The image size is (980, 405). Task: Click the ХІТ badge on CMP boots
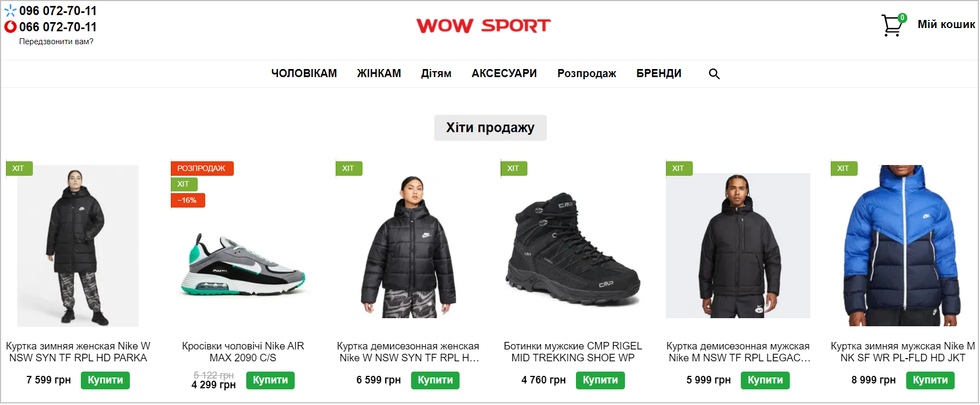513,168
